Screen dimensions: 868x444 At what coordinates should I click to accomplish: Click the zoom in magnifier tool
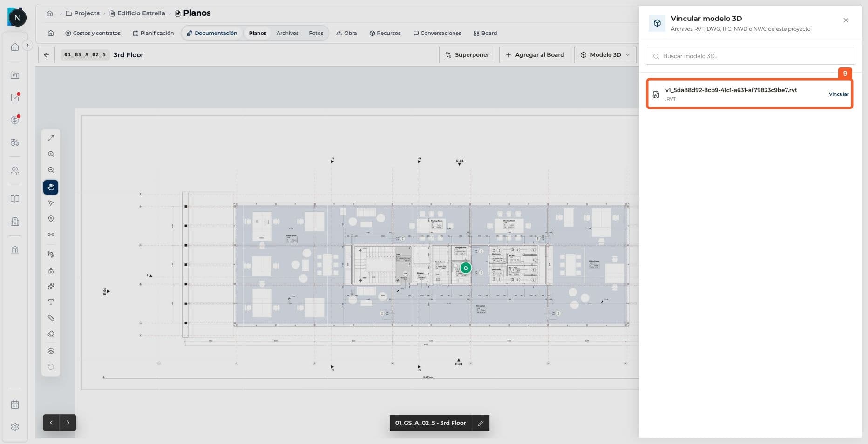tap(51, 154)
